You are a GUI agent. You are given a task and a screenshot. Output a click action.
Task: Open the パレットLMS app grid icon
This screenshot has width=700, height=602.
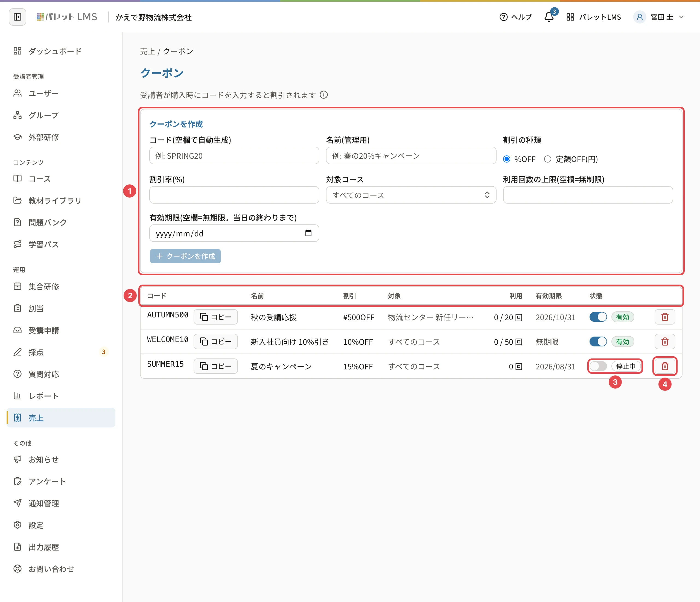pyautogui.click(x=570, y=17)
